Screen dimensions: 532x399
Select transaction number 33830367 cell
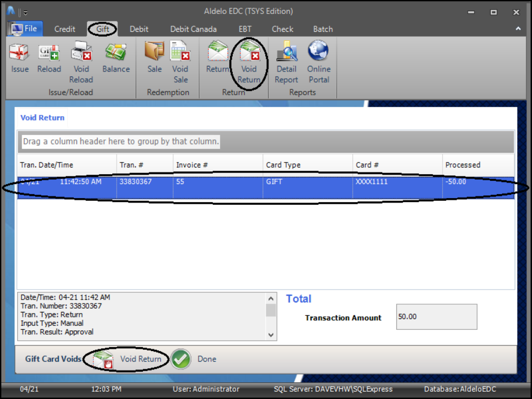(x=145, y=188)
